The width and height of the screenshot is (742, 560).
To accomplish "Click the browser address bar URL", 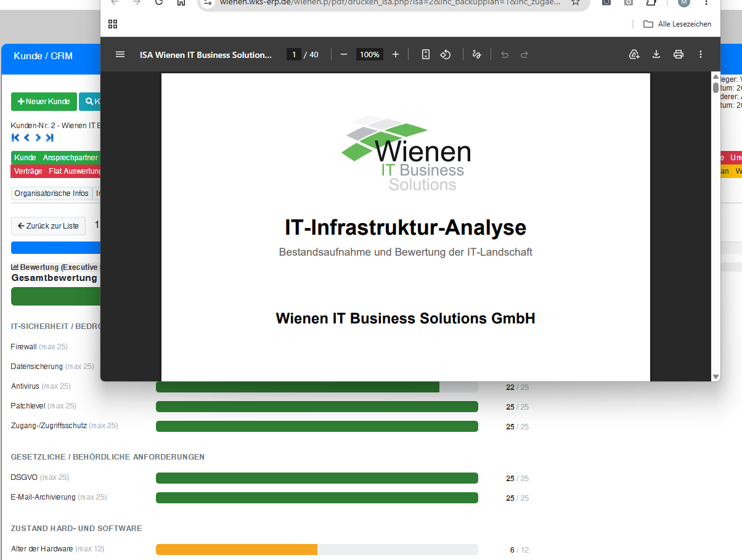I will (x=389, y=2).
